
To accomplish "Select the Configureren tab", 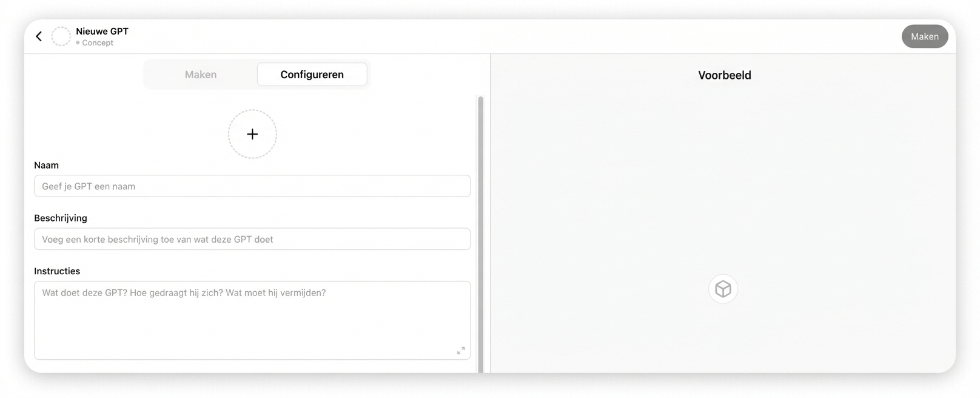I will [x=312, y=75].
